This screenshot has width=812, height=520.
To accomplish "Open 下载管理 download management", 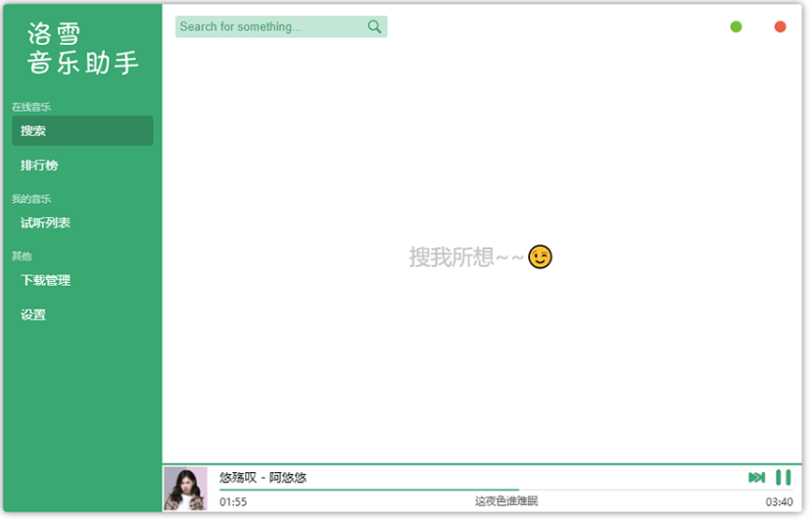I will click(x=82, y=280).
